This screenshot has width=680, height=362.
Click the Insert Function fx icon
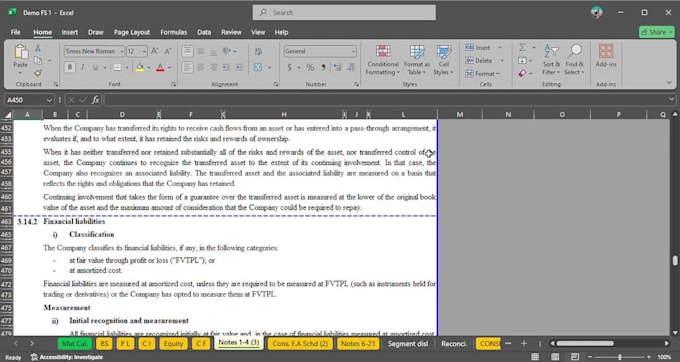pyautogui.click(x=95, y=100)
